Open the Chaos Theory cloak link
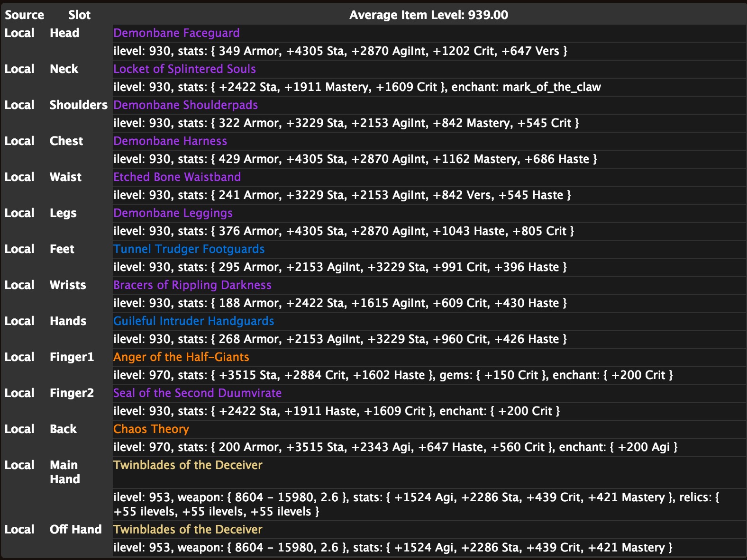The width and height of the screenshot is (747, 560). 151,429
